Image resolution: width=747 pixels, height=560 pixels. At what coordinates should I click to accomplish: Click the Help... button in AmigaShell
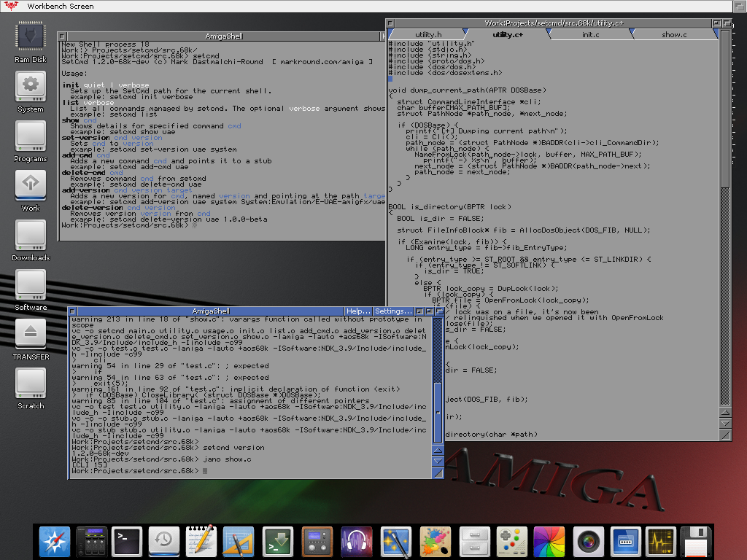click(x=358, y=311)
